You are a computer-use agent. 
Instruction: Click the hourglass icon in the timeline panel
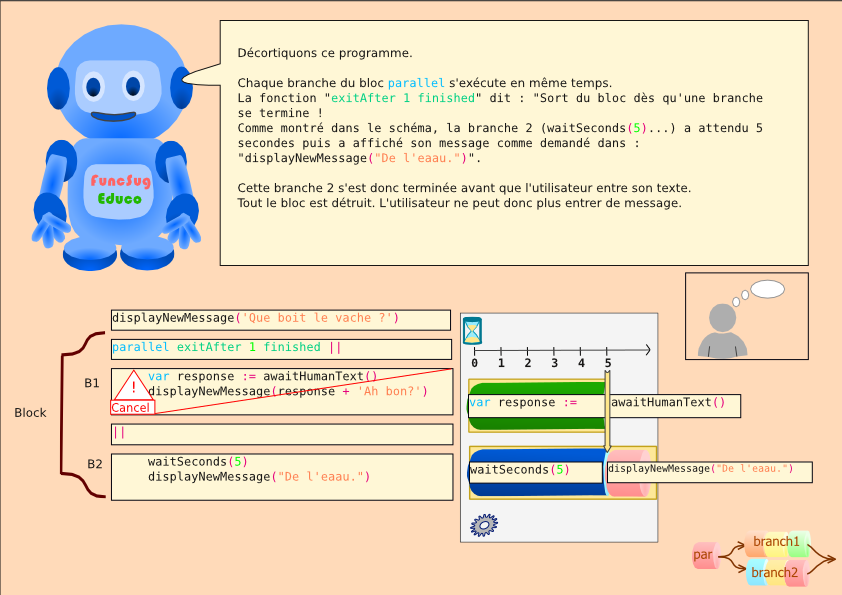pyautogui.click(x=472, y=329)
